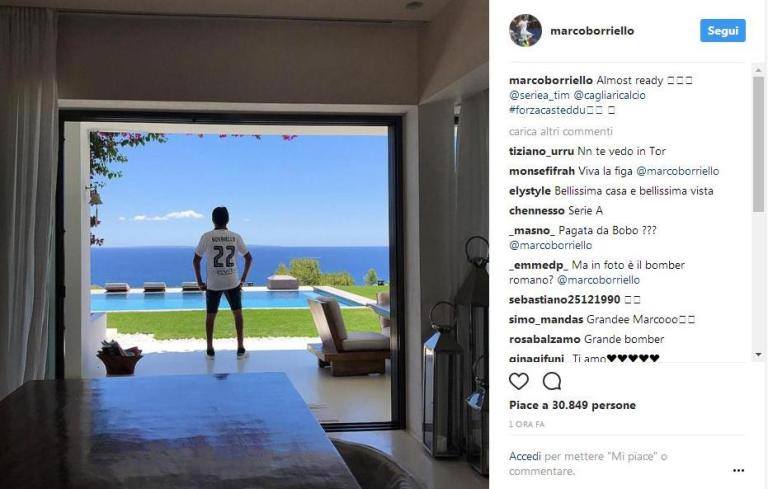Open the rosabalzamo commenter profile
768x489 pixels.
click(545, 339)
